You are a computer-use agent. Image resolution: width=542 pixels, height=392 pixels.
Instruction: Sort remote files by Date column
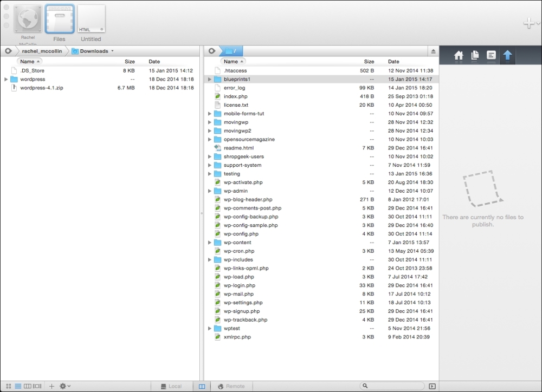[x=393, y=62]
